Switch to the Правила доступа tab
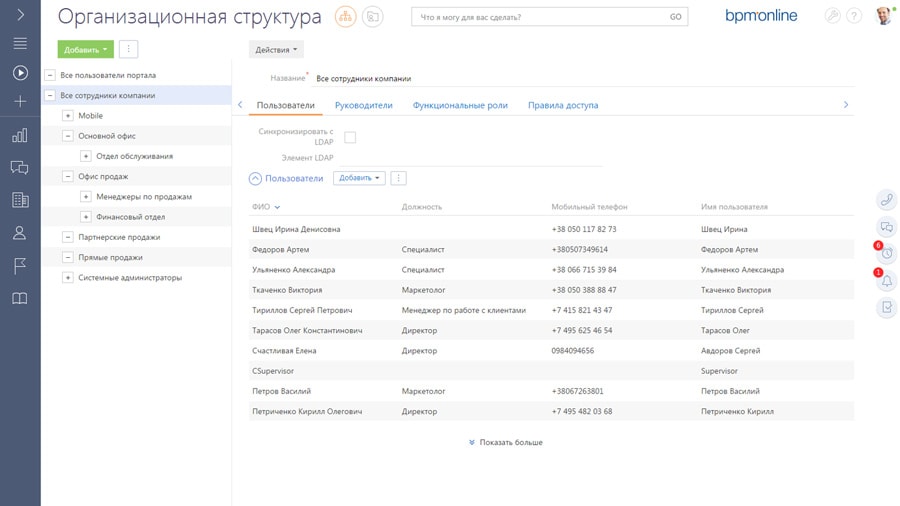The width and height of the screenshot is (900, 506). tap(563, 105)
